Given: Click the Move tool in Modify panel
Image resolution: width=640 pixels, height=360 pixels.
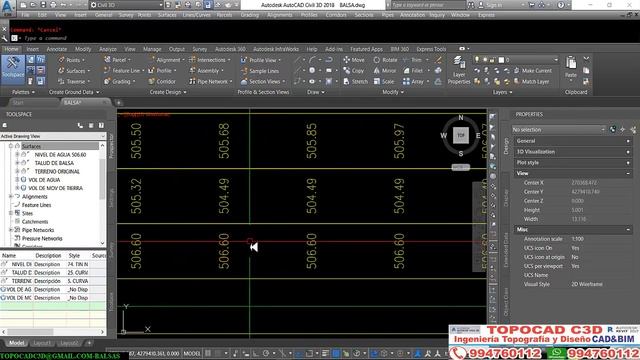Looking at the screenshot, I should pos(353,60).
